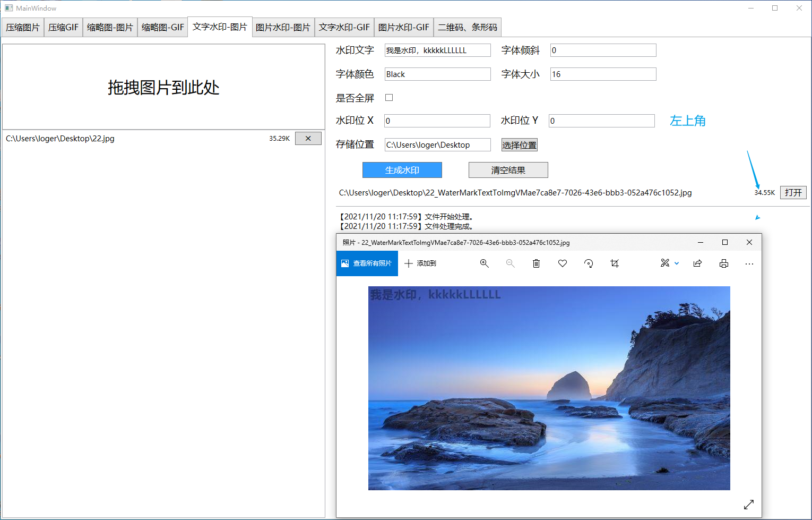
Task: Delete the photo using the trash icon
Action: click(x=536, y=263)
